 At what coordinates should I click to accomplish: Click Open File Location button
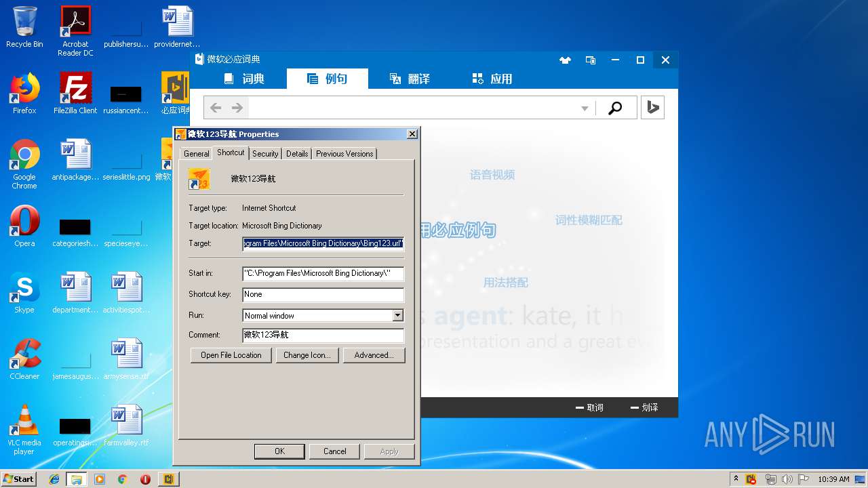tap(231, 355)
